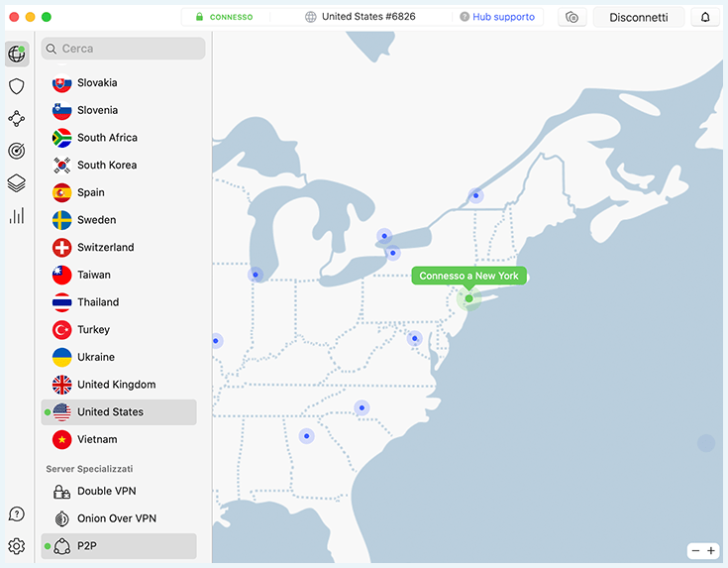728x568 pixels.
Task: Click the Charlotte server pin on the map
Action: [362, 408]
